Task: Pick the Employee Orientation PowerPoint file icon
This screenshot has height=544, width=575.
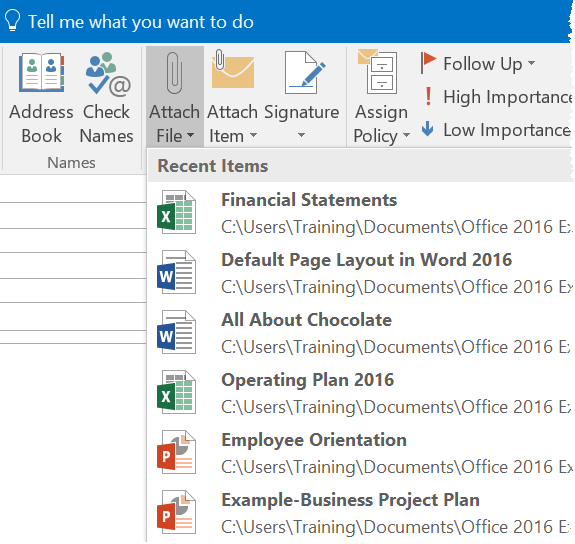Action: point(176,452)
